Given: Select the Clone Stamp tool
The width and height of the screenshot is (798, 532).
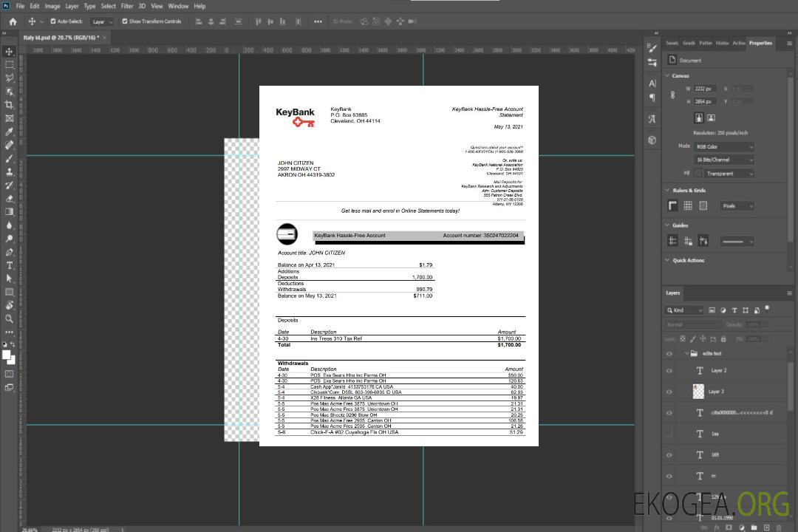Looking at the screenshot, I should click(x=9, y=172).
